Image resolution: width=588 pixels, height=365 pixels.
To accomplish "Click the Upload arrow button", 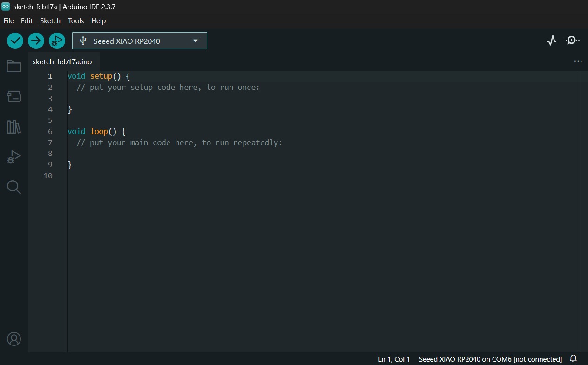I will [x=36, y=41].
